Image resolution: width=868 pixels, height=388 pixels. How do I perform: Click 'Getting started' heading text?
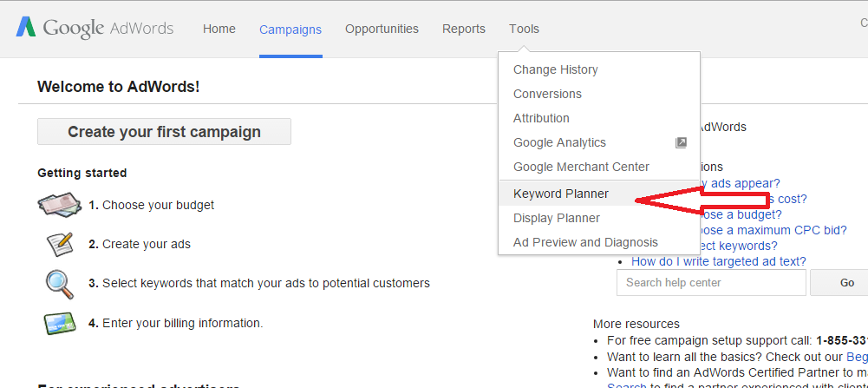click(x=82, y=174)
